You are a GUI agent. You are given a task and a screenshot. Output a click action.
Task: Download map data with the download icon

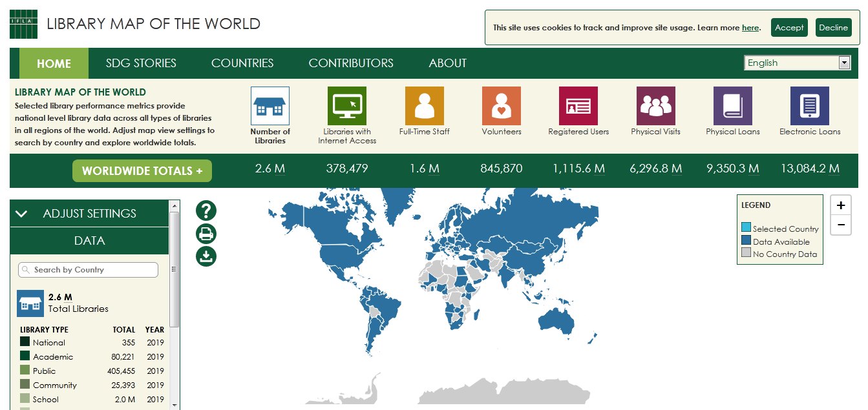206,256
